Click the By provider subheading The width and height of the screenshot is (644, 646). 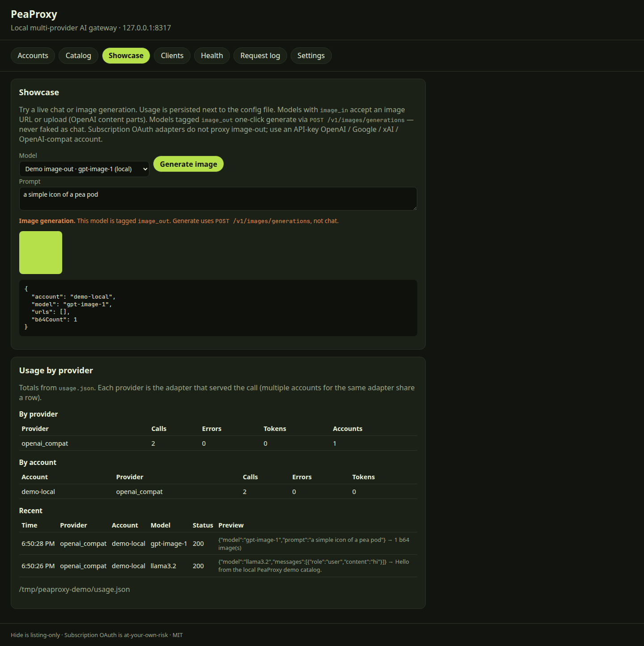38,414
